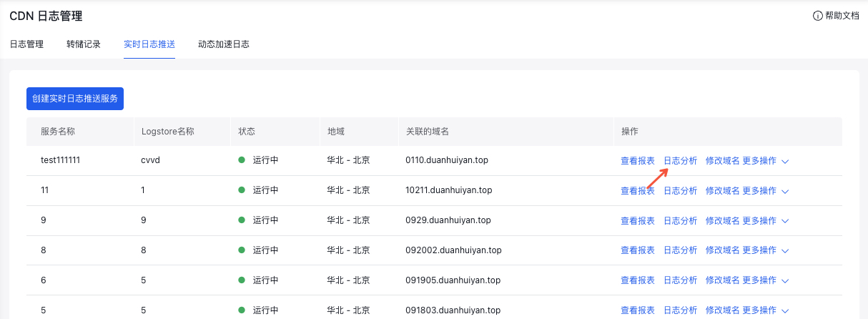Switch to the 日志管理 tab
This screenshot has height=319, width=868.
point(26,44)
